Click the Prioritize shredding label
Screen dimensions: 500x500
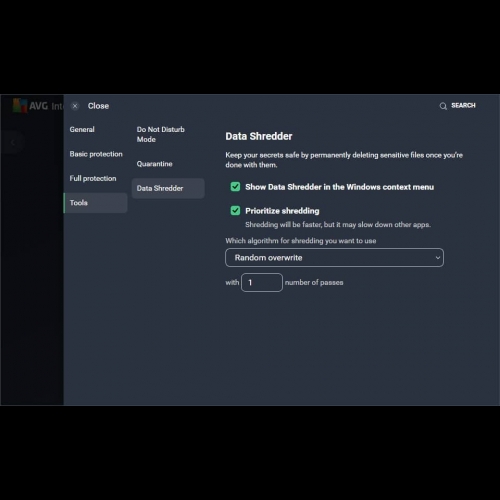(282, 211)
